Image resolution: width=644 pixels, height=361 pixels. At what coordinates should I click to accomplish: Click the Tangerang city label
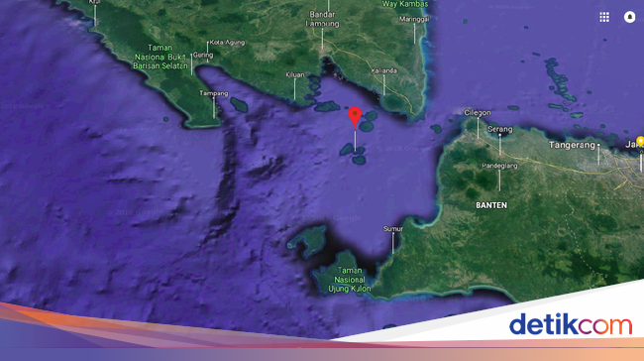point(572,145)
